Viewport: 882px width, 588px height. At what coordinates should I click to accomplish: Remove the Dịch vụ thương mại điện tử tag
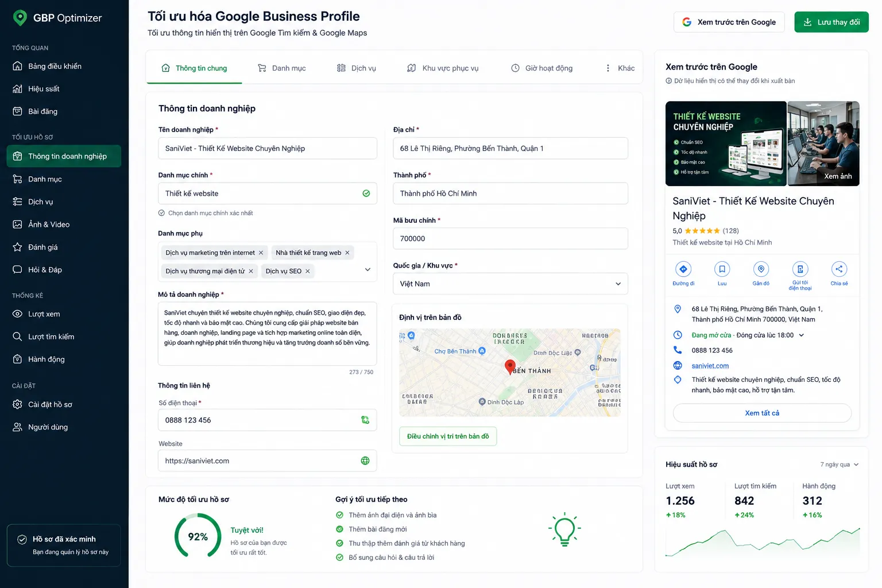251,271
